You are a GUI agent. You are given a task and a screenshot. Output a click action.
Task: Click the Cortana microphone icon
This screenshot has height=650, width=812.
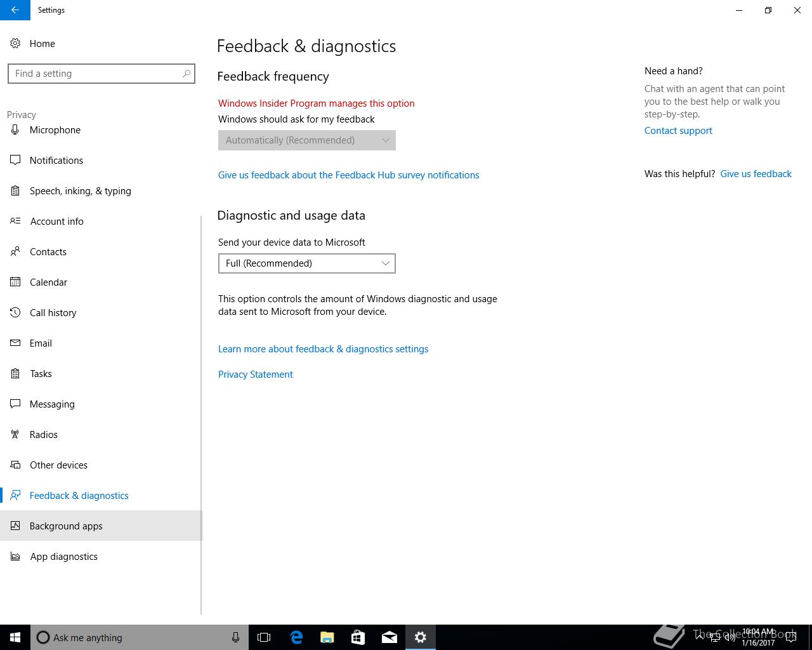point(235,637)
